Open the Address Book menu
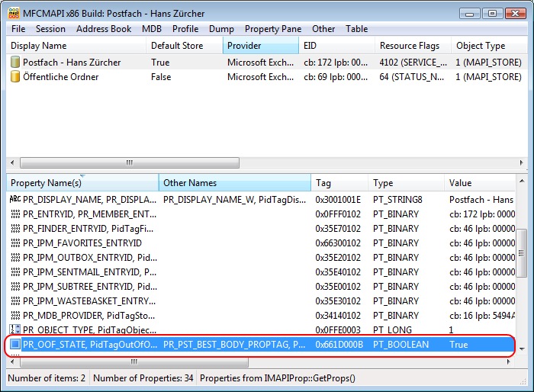This screenshot has height=392, width=534. [104, 29]
